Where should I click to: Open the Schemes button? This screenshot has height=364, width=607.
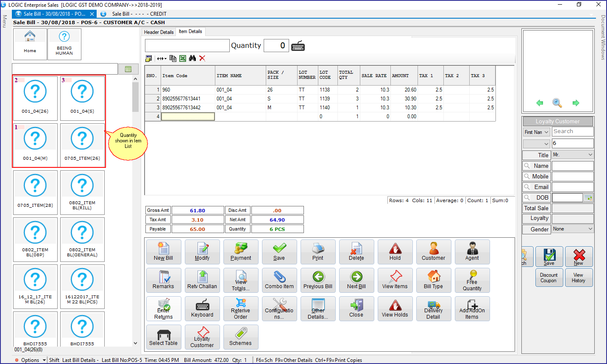[x=241, y=337]
